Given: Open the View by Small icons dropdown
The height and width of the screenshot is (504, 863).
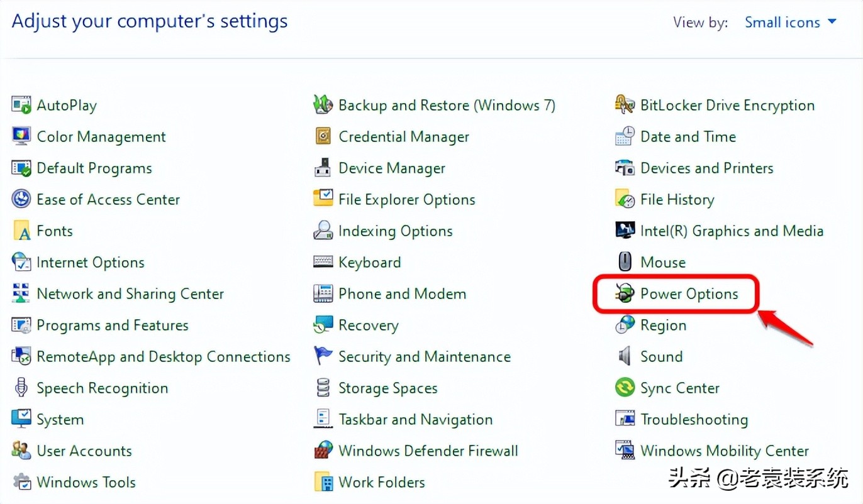Looking at the screenshot, I should pyautogui.click(x=791, y=23).
